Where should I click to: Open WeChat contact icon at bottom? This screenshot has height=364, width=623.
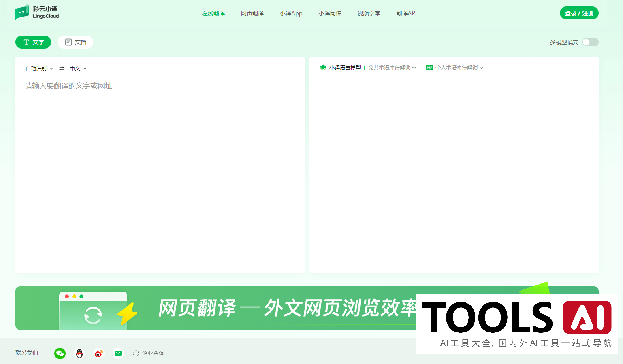(x=60, y=353)
